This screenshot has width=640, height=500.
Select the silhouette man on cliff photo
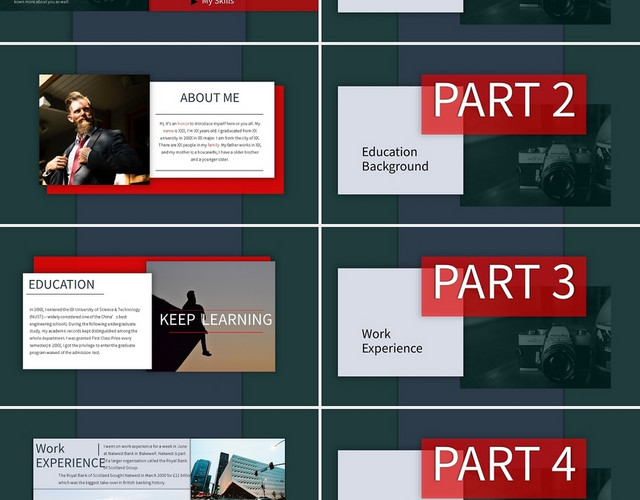211,317
